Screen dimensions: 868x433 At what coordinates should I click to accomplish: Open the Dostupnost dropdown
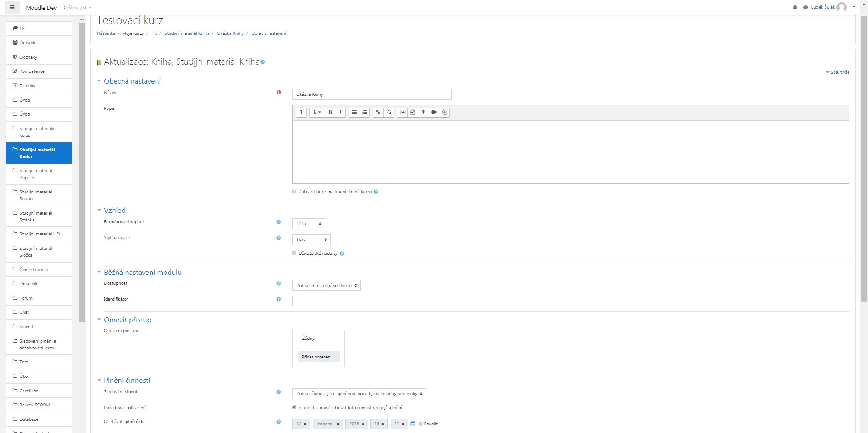326,286
